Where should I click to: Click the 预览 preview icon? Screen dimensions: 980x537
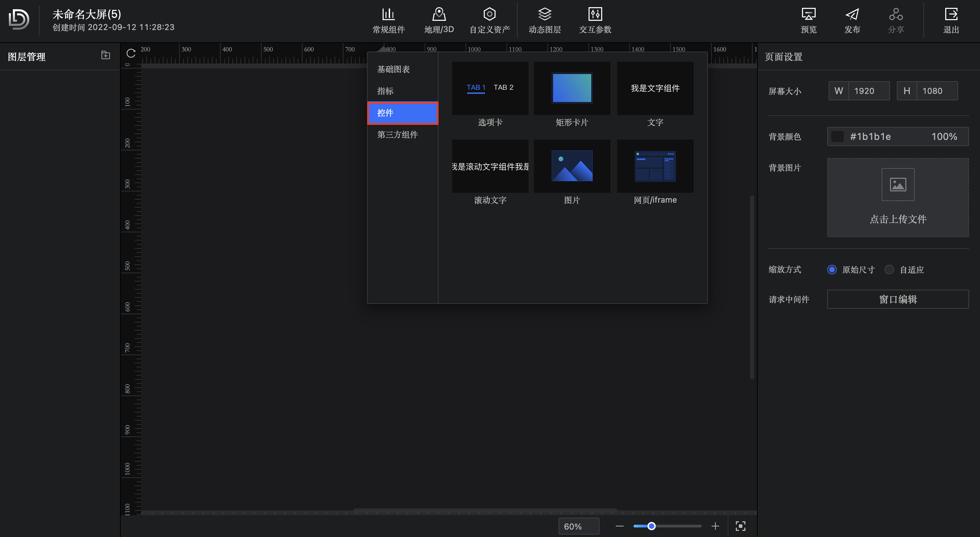point(809,20)
